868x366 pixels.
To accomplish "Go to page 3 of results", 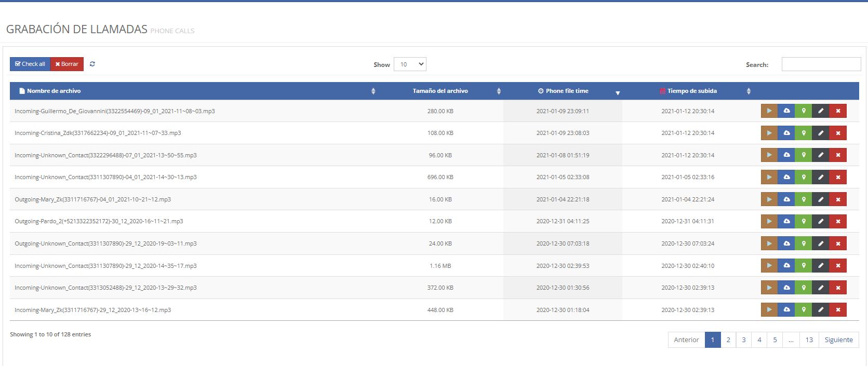I will click(744, 340).
